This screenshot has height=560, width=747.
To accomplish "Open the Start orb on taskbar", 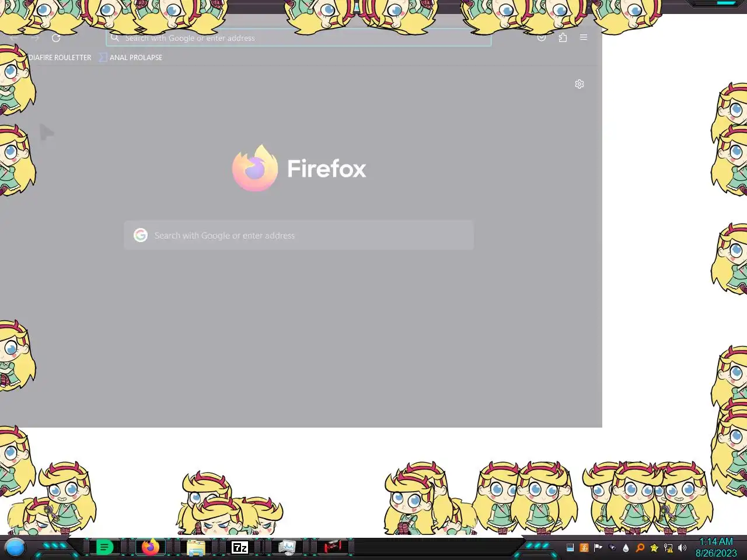I will pos(15,548).
